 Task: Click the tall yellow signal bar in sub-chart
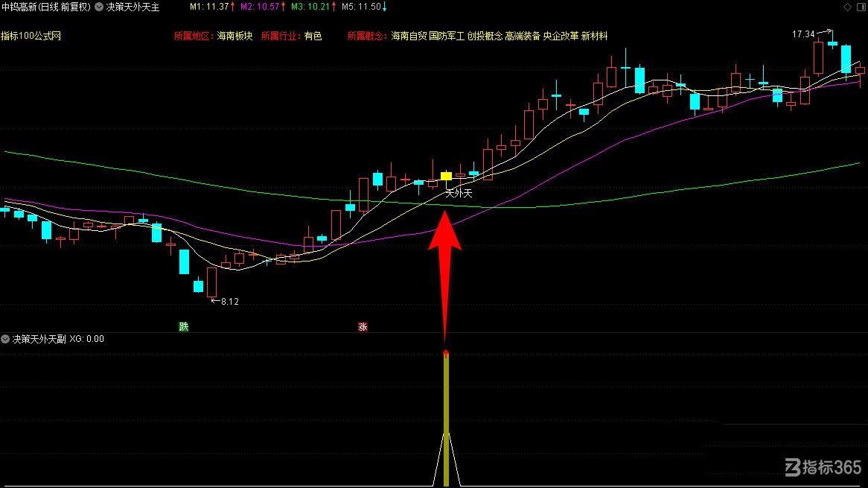pos(446,420)
